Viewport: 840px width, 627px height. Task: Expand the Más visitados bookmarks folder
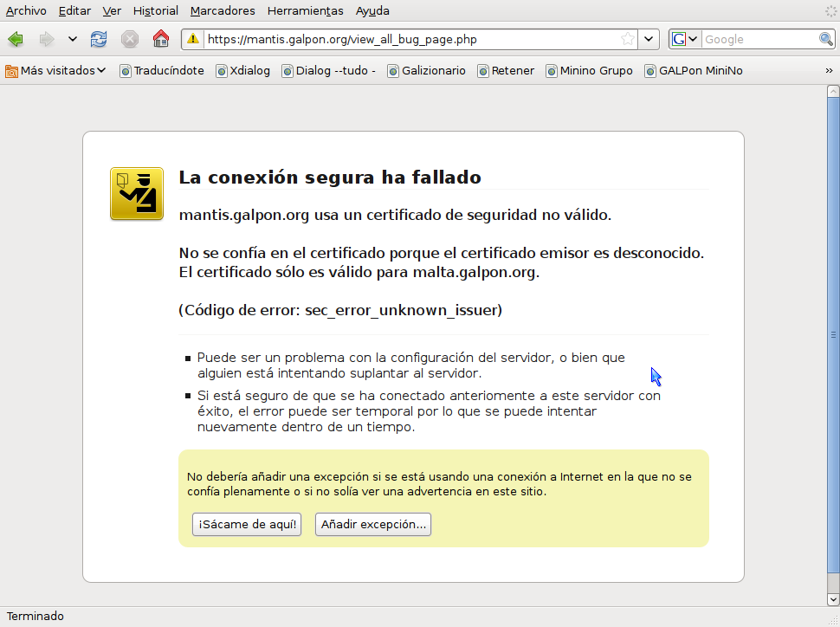(55, 71)
